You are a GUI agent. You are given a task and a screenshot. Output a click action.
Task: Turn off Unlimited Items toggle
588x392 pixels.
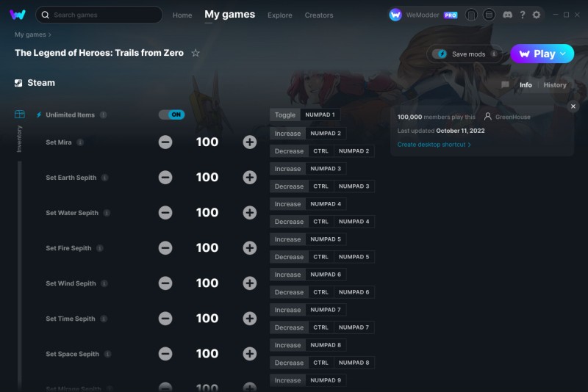[172, 115]
